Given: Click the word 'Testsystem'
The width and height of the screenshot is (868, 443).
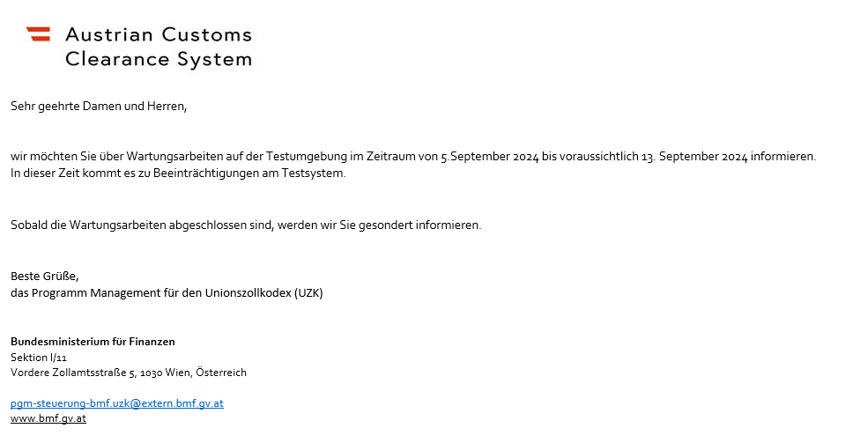Looking at the screenshot, I should tap(315, 173).
